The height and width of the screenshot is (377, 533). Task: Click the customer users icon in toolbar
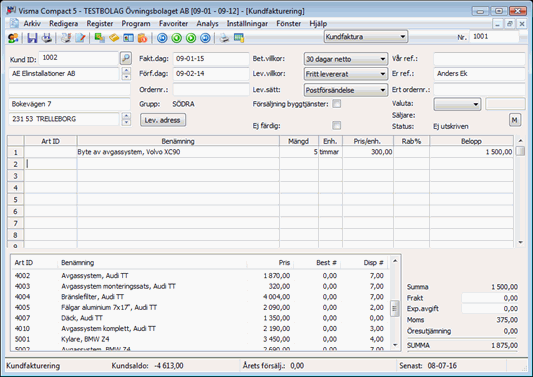[13, 38]
